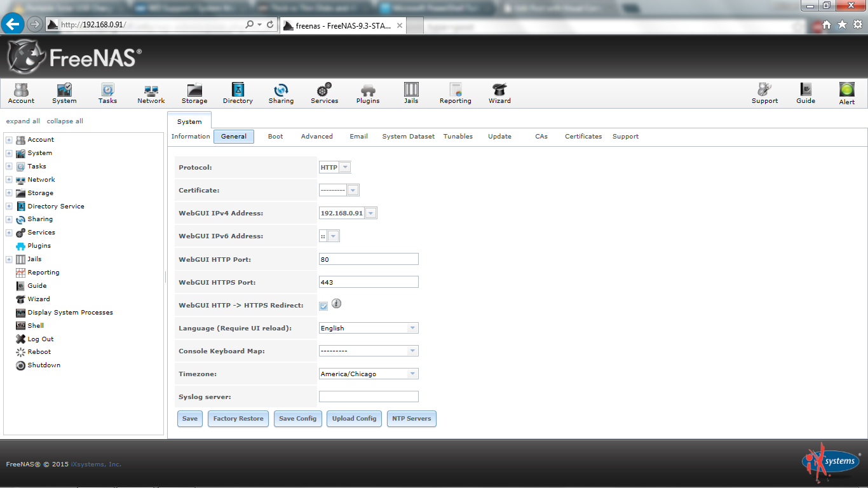Click the NTP Servers button
The height and width of the screenshot is (488, 868).
pyautogui.click(x=411, y=419)
